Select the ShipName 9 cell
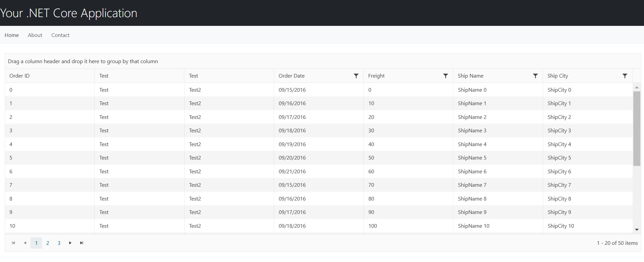Screen dimensions: 644x262 pyautogui.click(x=498, y=212)
